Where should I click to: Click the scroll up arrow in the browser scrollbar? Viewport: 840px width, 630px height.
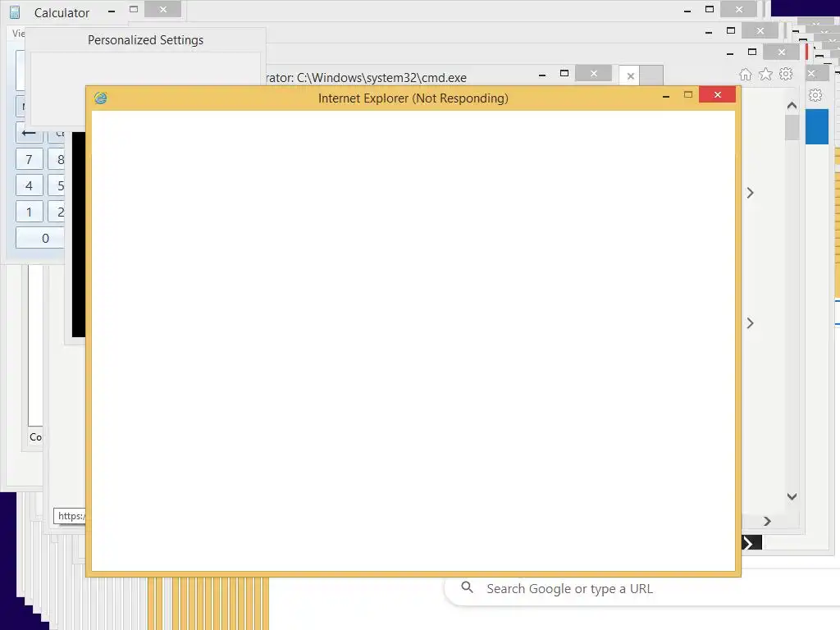click(x=792, y=106)
